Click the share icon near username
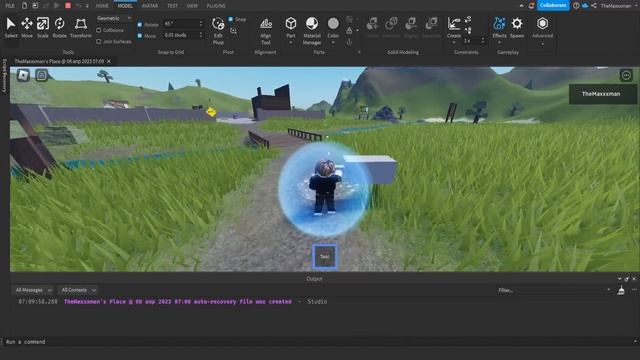640x360 pixels. point(593,6)
